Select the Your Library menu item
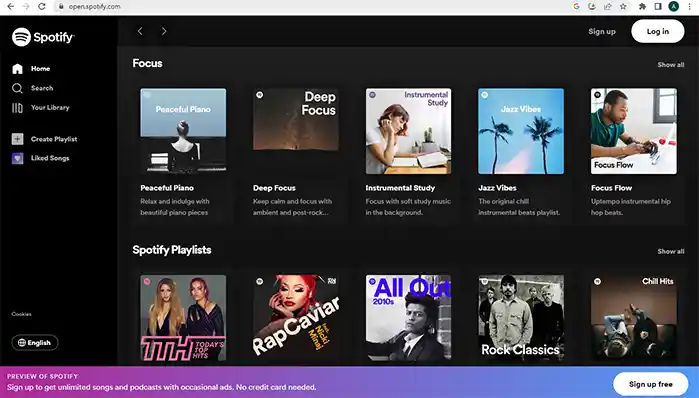The image size is (699, 398). (50, 107)
